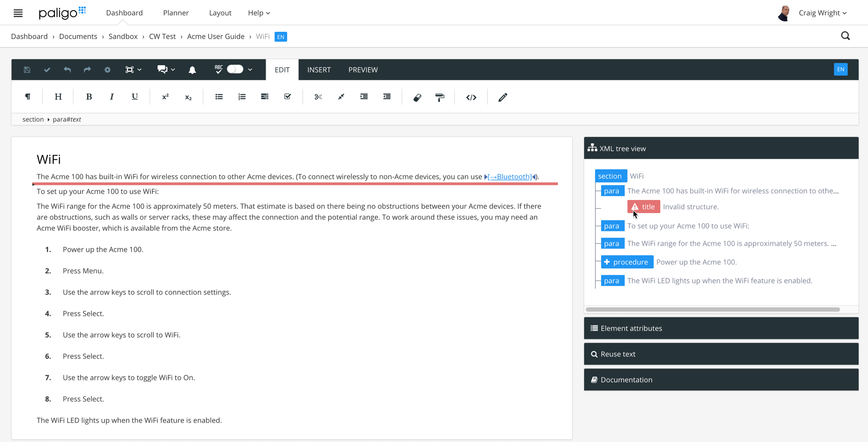Viewport: 868px width, 442px height.
Task: Open the Craig Wright account menu
Action: [x=822, y=13]
